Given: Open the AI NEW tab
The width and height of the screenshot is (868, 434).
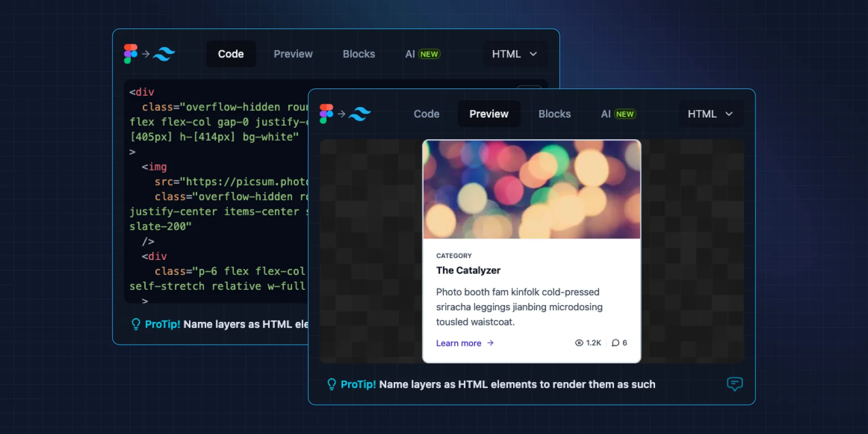Looking at the screenshot, I should pos(618,114).
